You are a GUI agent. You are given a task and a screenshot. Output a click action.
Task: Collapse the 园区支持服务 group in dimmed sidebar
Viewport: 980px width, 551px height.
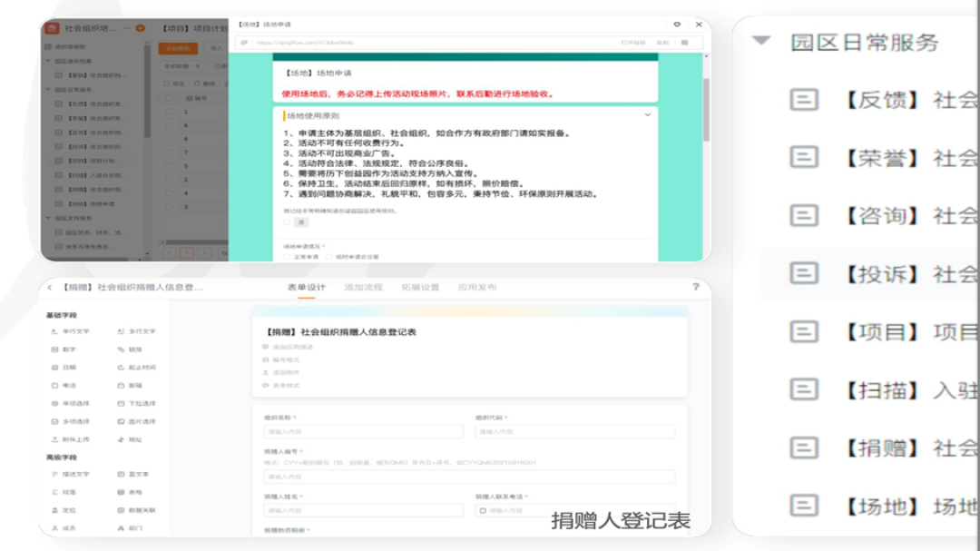point(48,218)
